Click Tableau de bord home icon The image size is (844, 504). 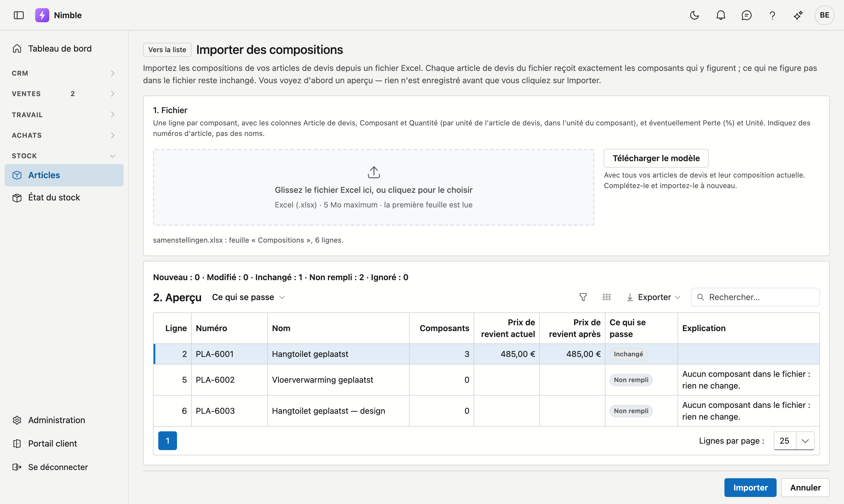pos(17,49)
